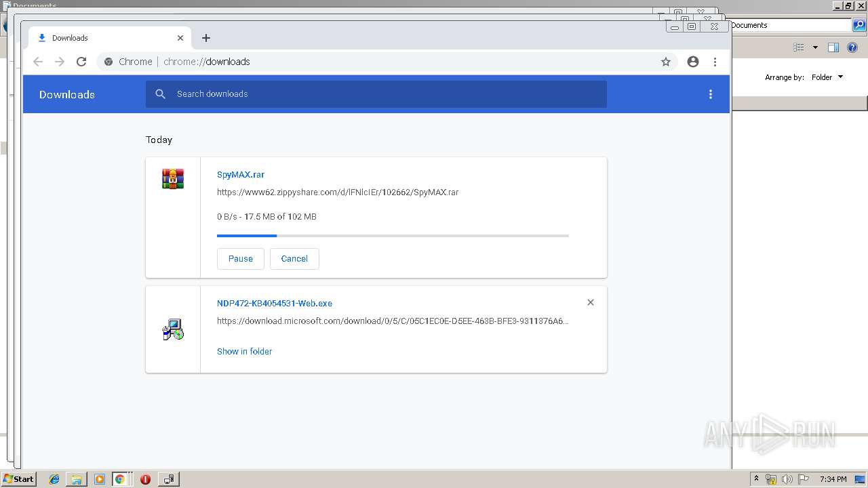Pause the SpyMAX.rar download

[241, 259]
